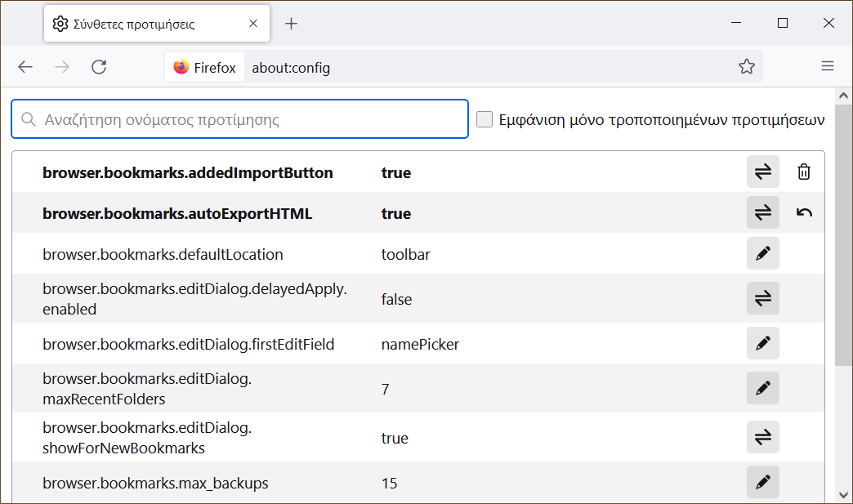Select browser.bookmarks.addedImportButton name text
The height and width of the screenshot is (504, 853).
point(188,173)
